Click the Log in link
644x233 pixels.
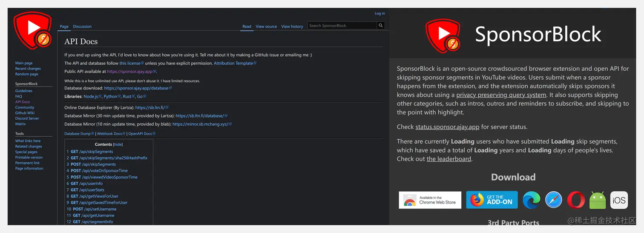pos(379,13)
